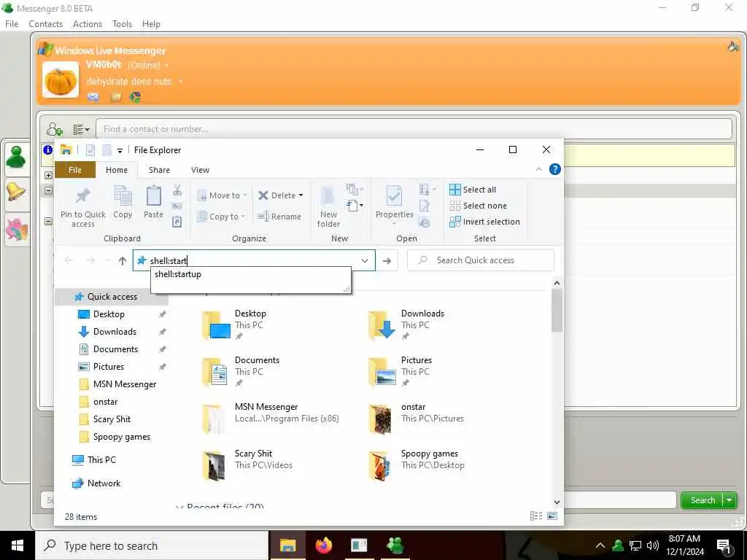Click dehydrate deez nuts personal message

(128, 82)
